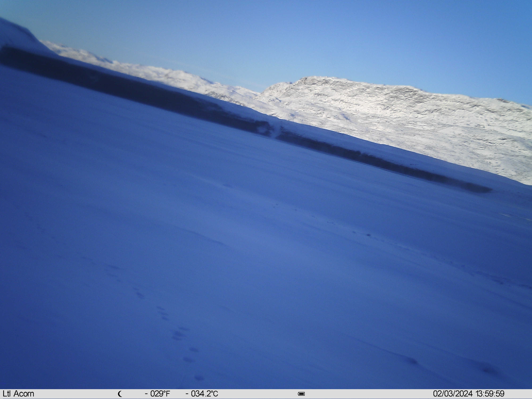
Task: Select the 13:59:59 time stamp
Action: click(x=490, y=394)
